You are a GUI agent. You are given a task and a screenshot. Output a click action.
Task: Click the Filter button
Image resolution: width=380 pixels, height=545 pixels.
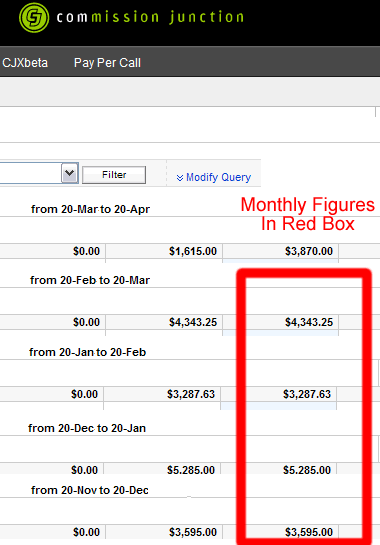click(x=114, y=174)
